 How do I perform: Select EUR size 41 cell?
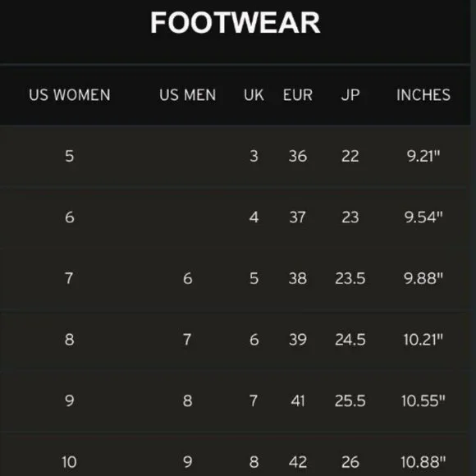(297, 400)
